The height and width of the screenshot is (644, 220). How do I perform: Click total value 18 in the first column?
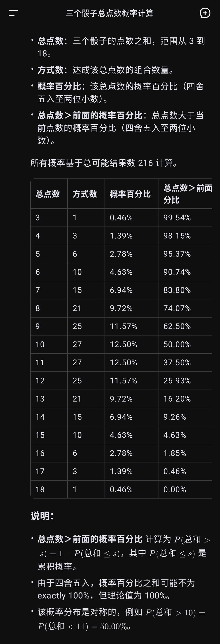pyautogui.click(x=40, y=490)
